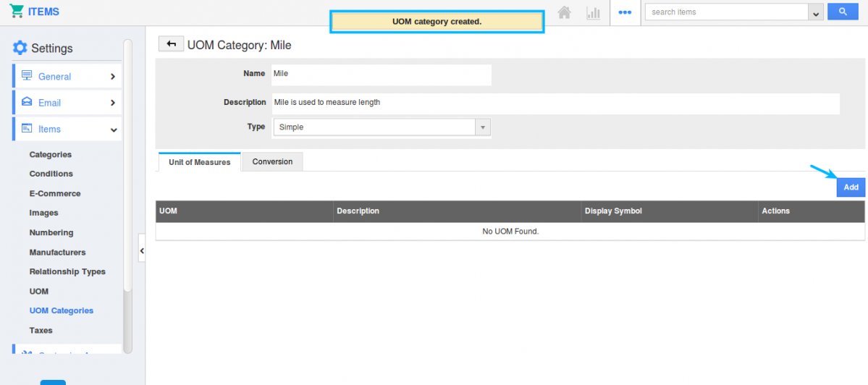Viewport: 868px width, 385px height.
Task: Collapse the Items settings section
Action: click(114, 130)
